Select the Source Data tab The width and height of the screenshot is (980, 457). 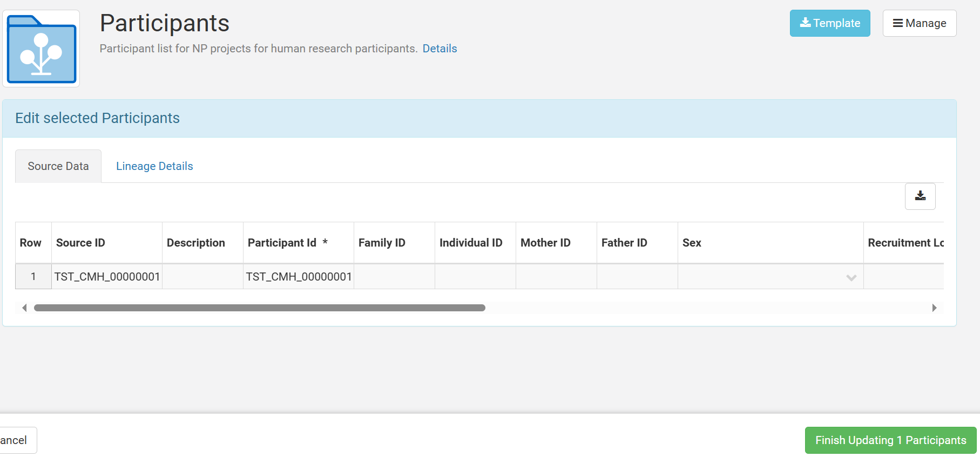(x=58, y=166)
